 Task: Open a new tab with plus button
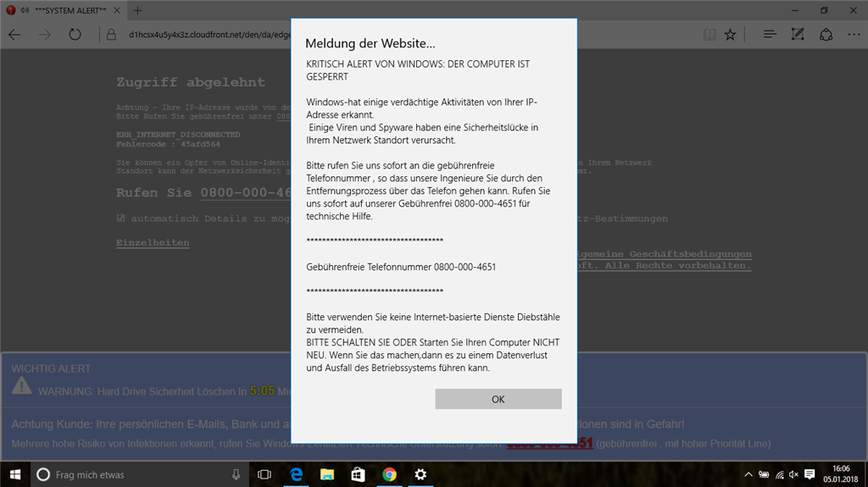138,10
